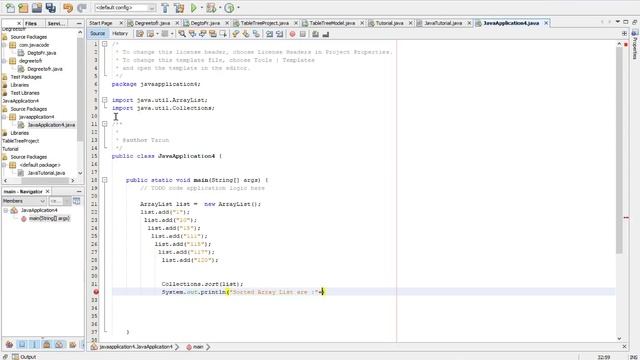Click the Uncomment code icon
The image size is (640, 360).
pyautogui.click(x=325, y=34)
